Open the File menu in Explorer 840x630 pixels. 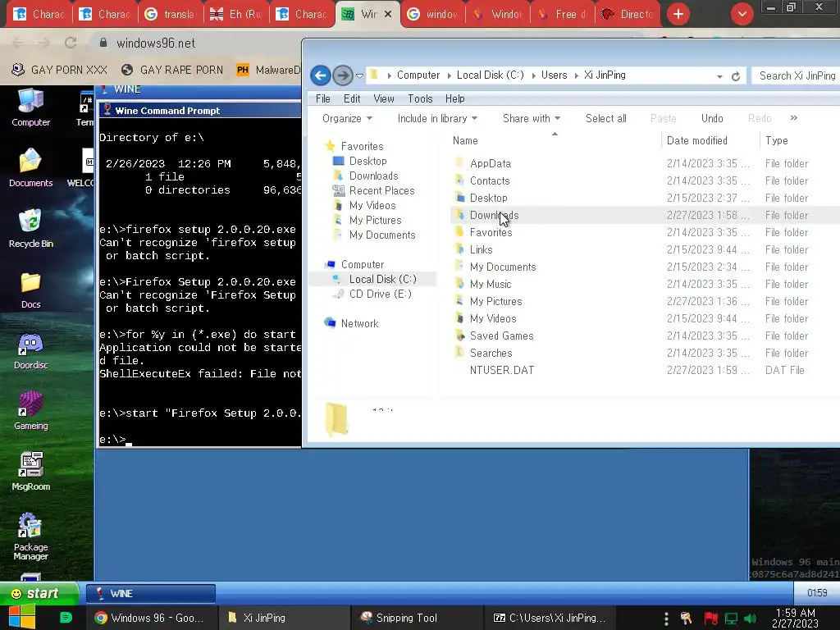(323, 98)
